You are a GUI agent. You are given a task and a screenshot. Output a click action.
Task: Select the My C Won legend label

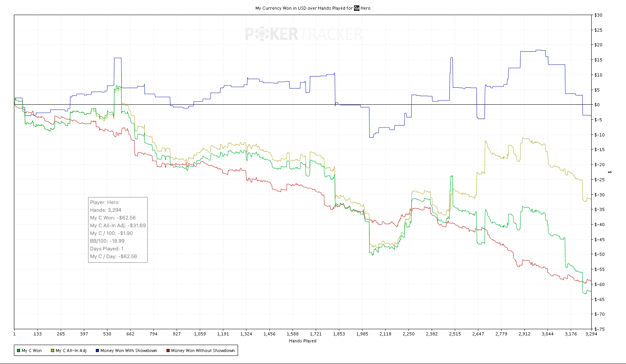click(x=32, y=350)
